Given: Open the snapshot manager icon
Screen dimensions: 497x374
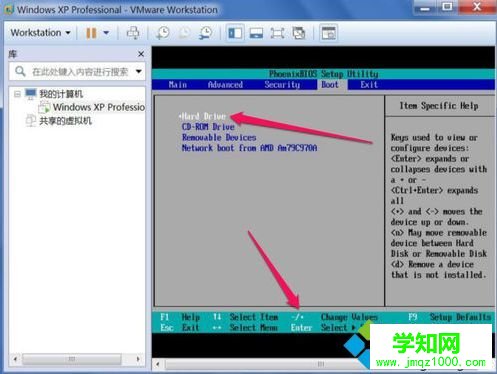Looking at the screenshot, I should [x=206, y=33].
